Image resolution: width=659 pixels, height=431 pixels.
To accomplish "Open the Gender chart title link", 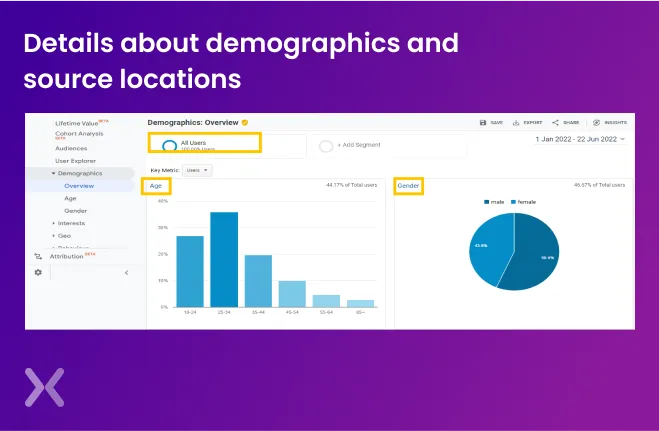I will pyautogui.click(x=408, y=186).
